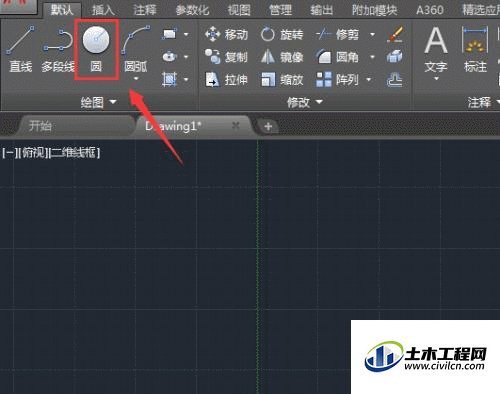The height and width of the screenshot is (394, 500).
Task: Select the Move (移动) tool
Action: 227,34
